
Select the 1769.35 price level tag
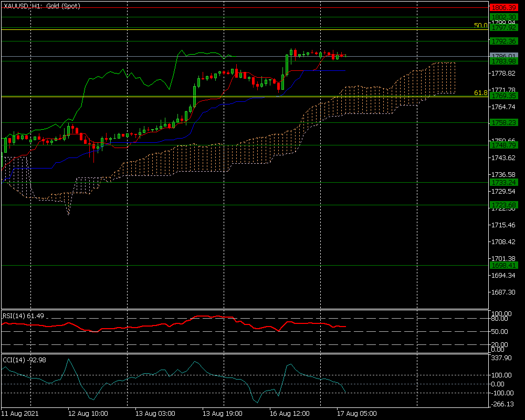[504, 96]
